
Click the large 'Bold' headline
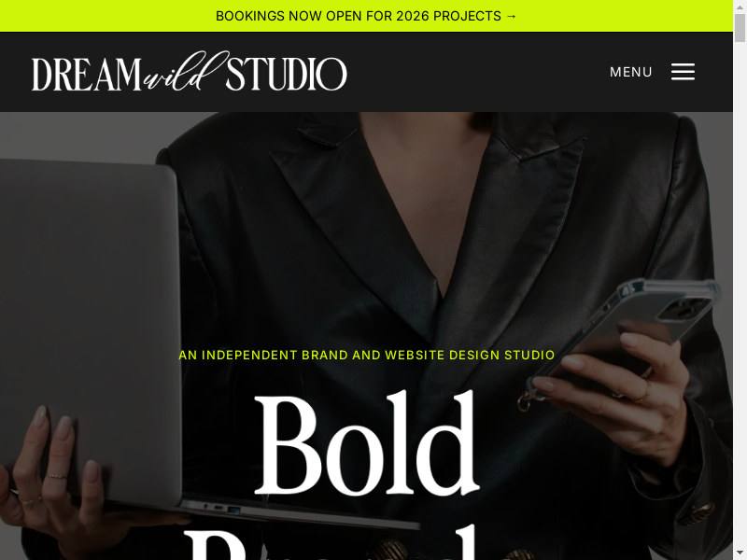(x=366, y=442)
